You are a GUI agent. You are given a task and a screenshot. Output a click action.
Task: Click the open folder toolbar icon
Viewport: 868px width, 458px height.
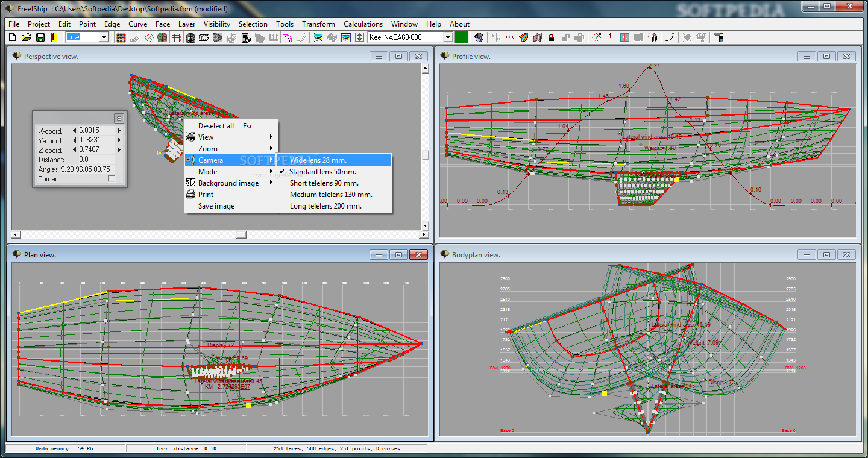27,37
